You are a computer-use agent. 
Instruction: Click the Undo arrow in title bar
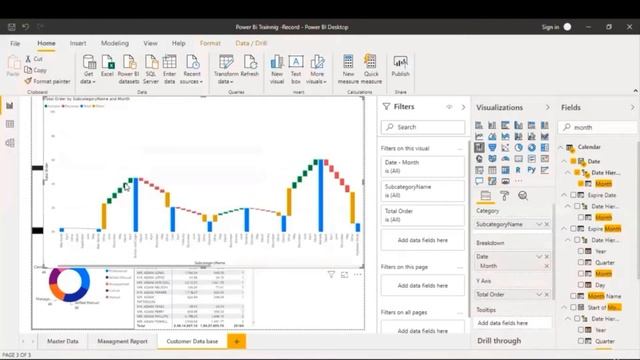point(26,27)
